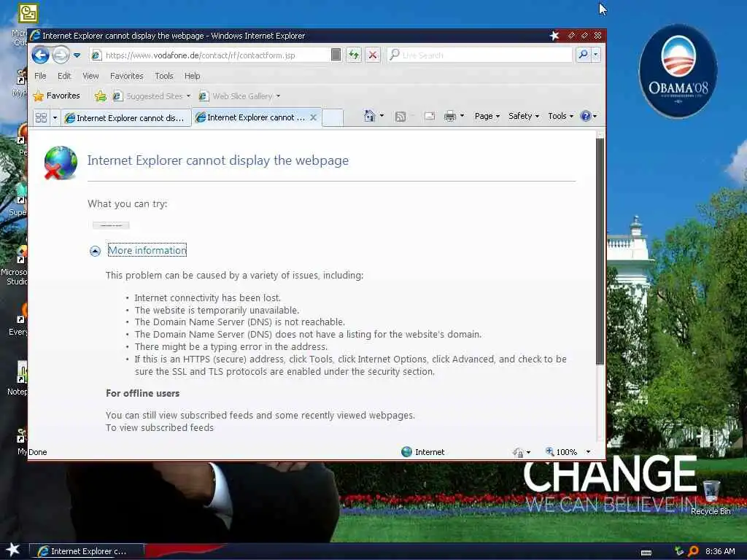Click the Print icon

click(x=449, y=116)
